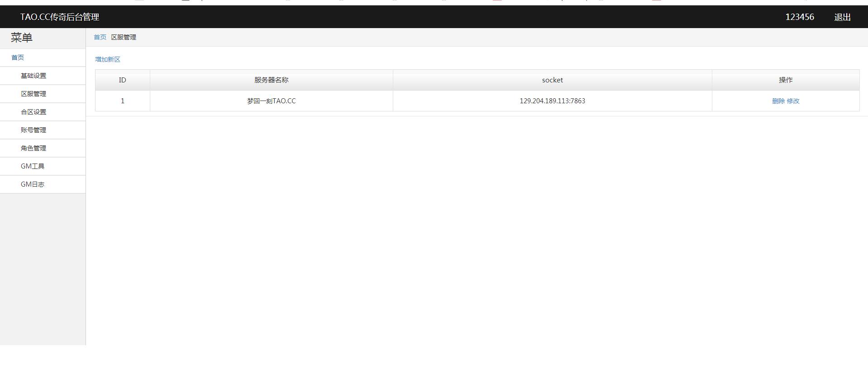This screenshot has height=380, width=868.
Task: Edit the server with 修改 link
Action: (x=793, y=101)
